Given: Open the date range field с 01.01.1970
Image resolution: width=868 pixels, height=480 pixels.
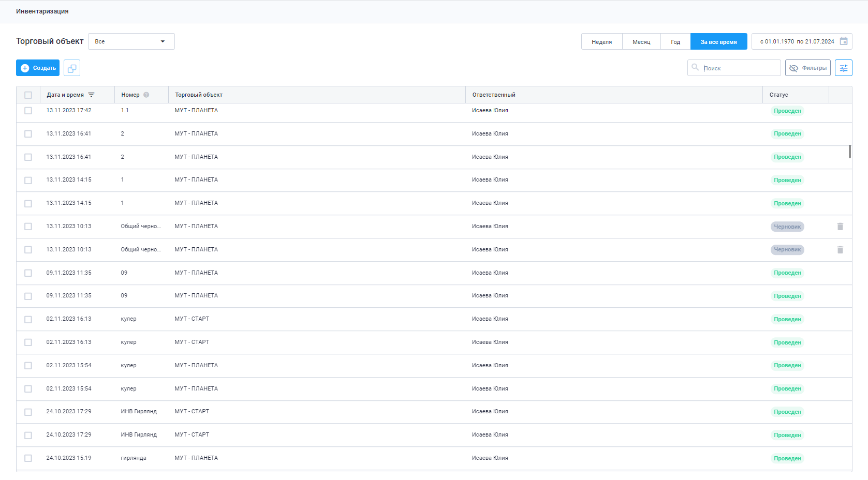Looking at the screenshot, I should (797, 41).
